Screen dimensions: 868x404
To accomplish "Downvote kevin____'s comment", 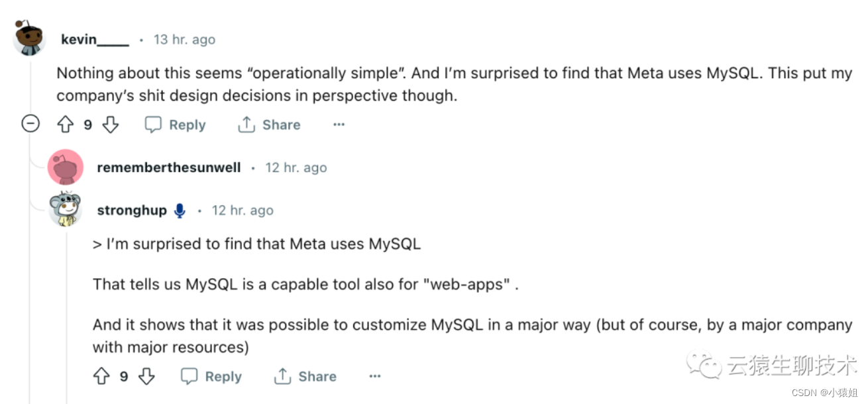I will pyautogui.click(x=110, y=125).
